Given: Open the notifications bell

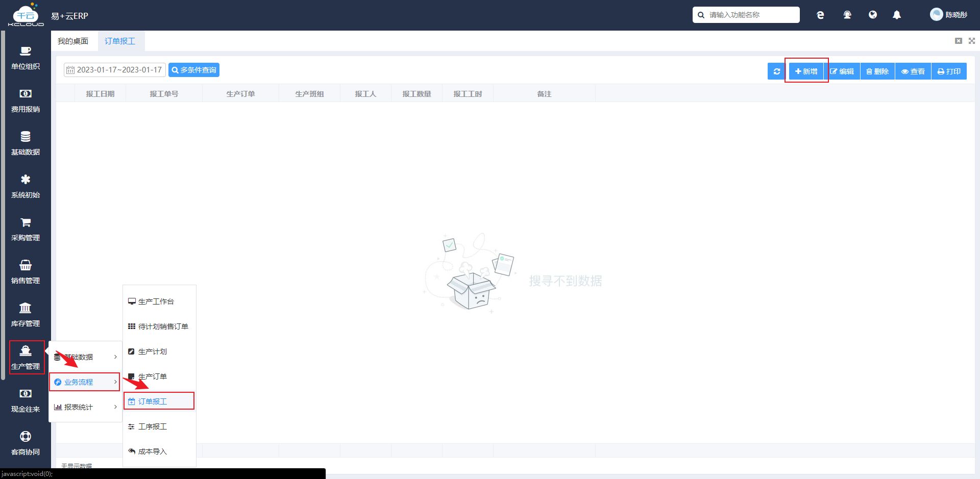Looking at the screenshot, I should point(897,15).
